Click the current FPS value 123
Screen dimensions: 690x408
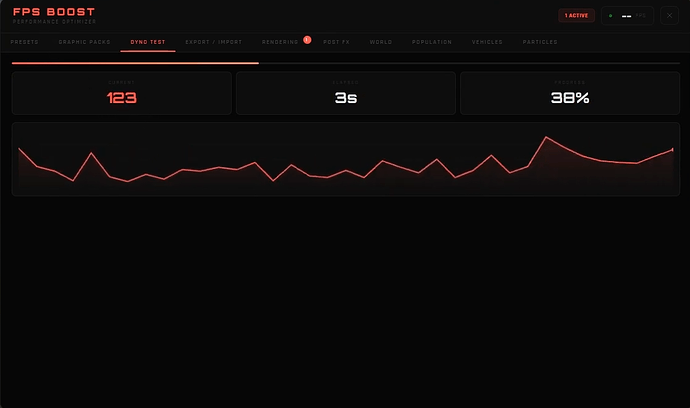pyautogui.click(x=122, y=98)
